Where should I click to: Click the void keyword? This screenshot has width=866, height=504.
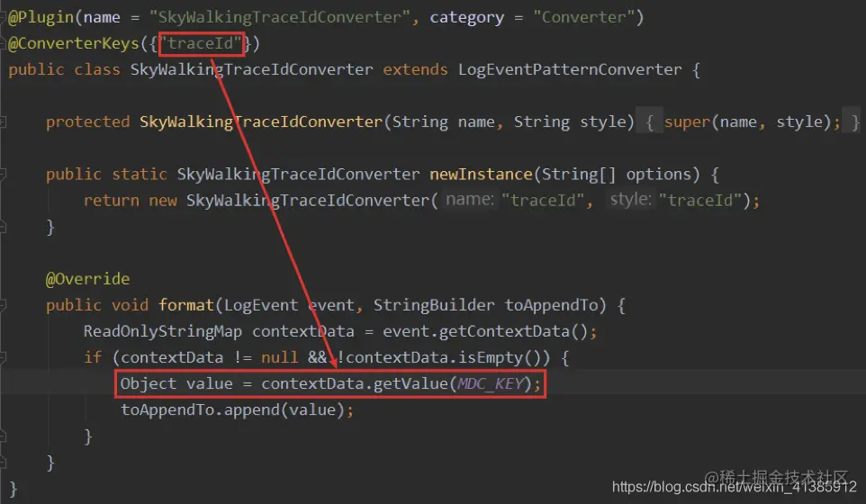point(130,305)
